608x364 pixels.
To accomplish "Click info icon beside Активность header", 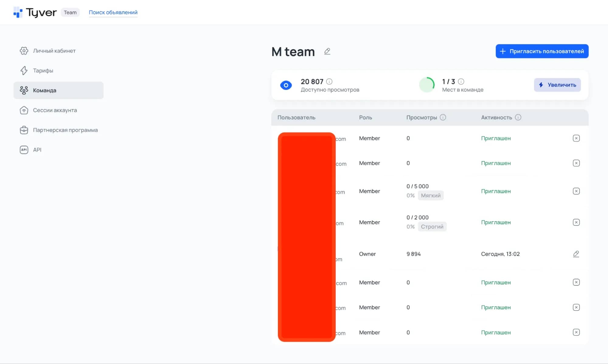I will click(518, 117).
